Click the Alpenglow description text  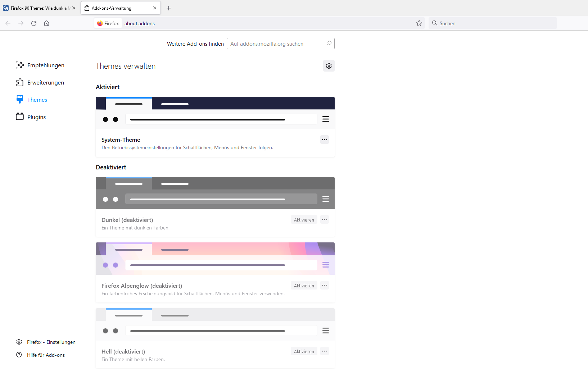[193, 293]
